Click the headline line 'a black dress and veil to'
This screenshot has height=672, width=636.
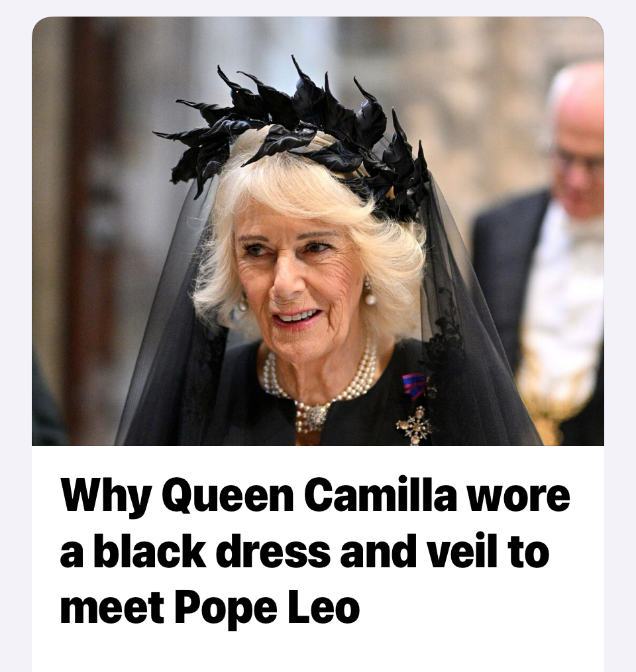[x=304, y=551]
